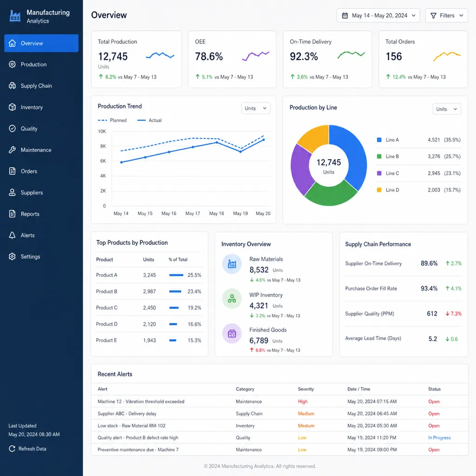Click the Supply Chain icon in sidebar
Viewport: 476px width, 476px height.
(12, 86)
